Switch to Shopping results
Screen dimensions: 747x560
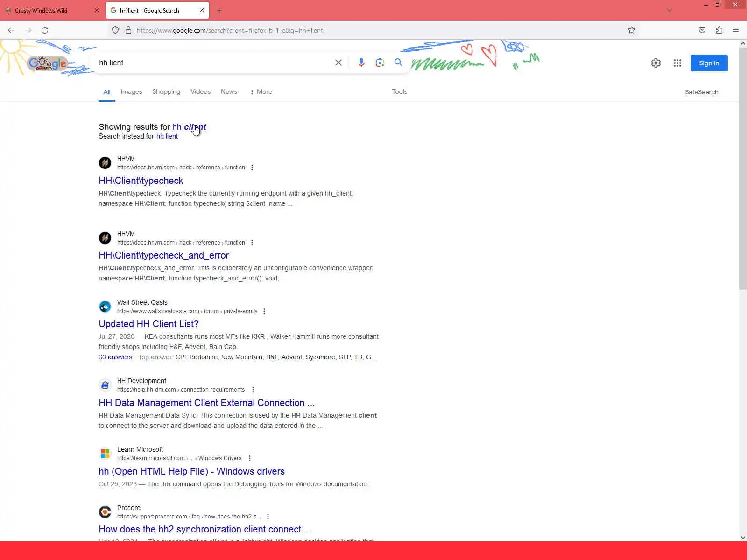coord(166,92)
